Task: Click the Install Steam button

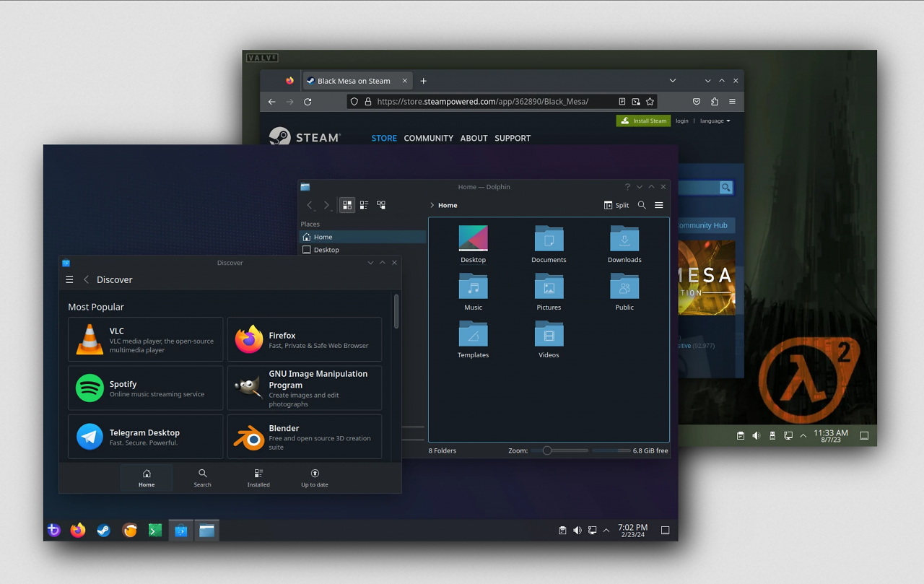Action: pos(643,121)
